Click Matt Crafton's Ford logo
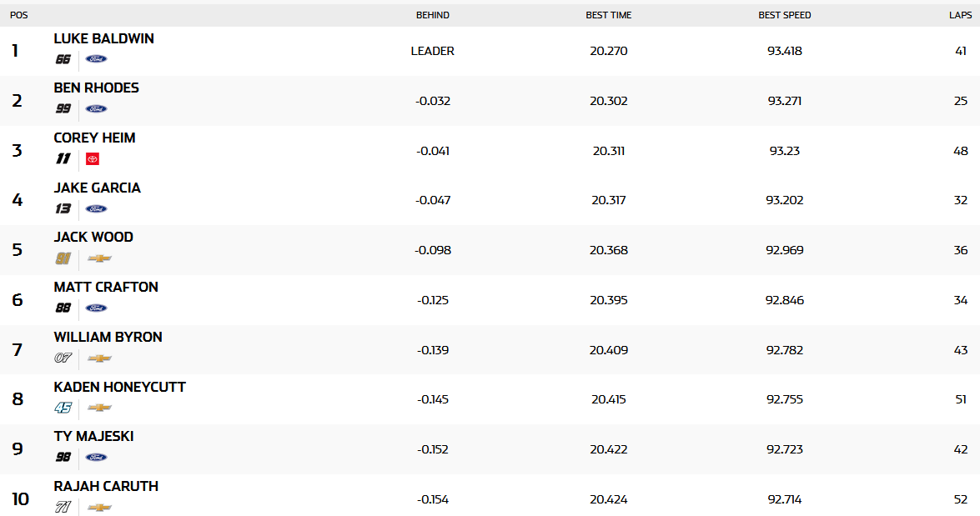The width and height of the screenshot is (980, 516). pyautogui.click(x=96, y=308)
